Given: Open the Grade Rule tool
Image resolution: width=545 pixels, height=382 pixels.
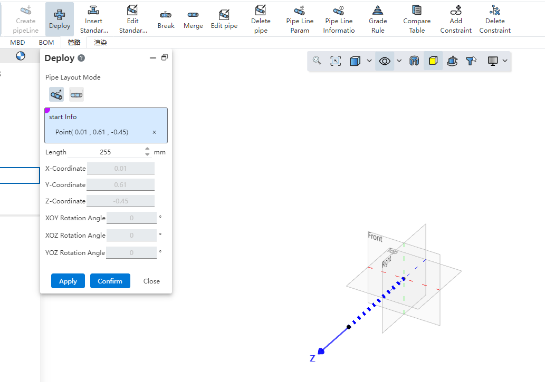Looking at the screenshot, I should (x=378, y=19).
